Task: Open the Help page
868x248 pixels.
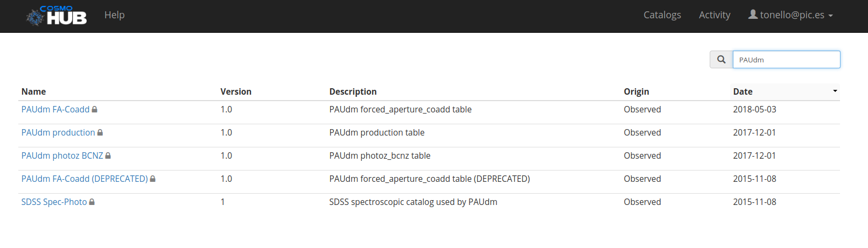Action: pos(114,15)
